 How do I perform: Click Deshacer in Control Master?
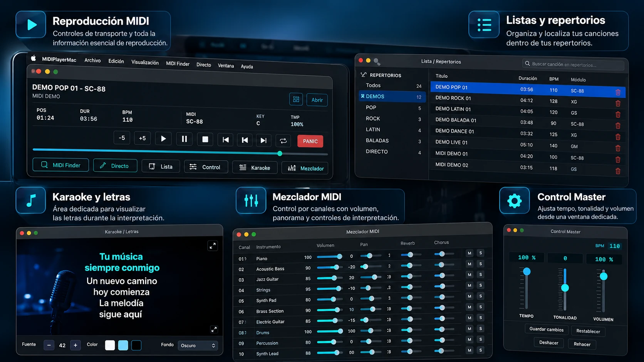click(x=549, y=343)
